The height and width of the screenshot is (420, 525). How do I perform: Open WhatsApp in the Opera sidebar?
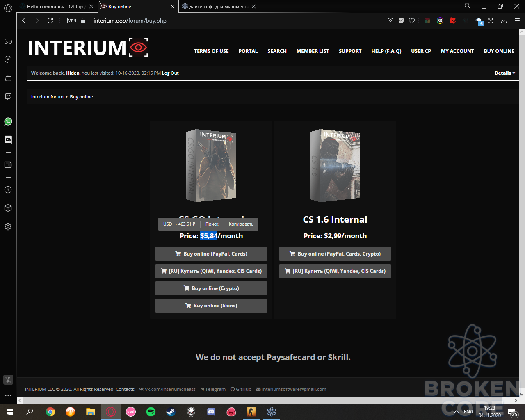click(x=8, y=121)
